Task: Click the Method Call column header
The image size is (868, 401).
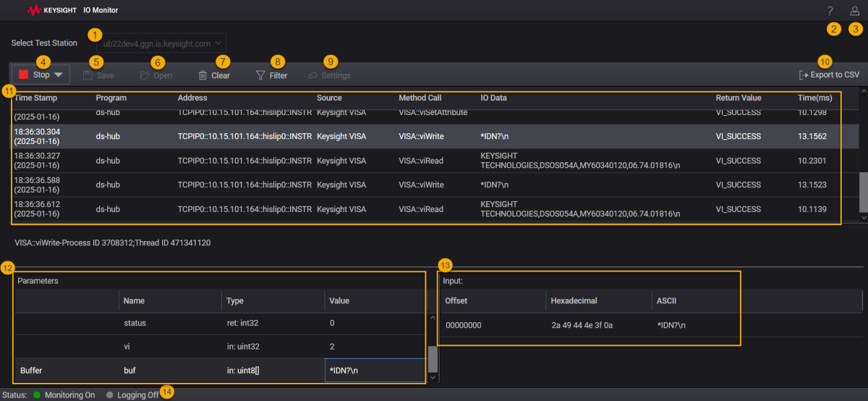Action: point(420,98)
